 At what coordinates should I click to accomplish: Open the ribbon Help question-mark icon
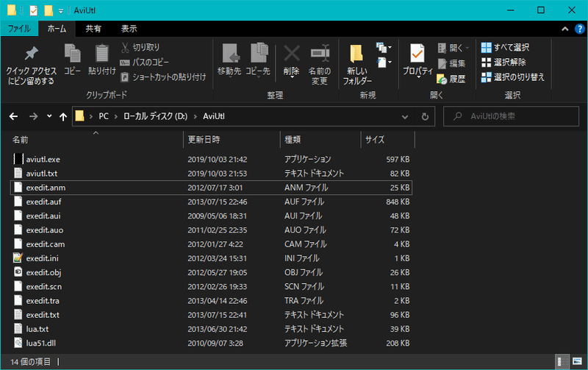click(x=580, y=29)
